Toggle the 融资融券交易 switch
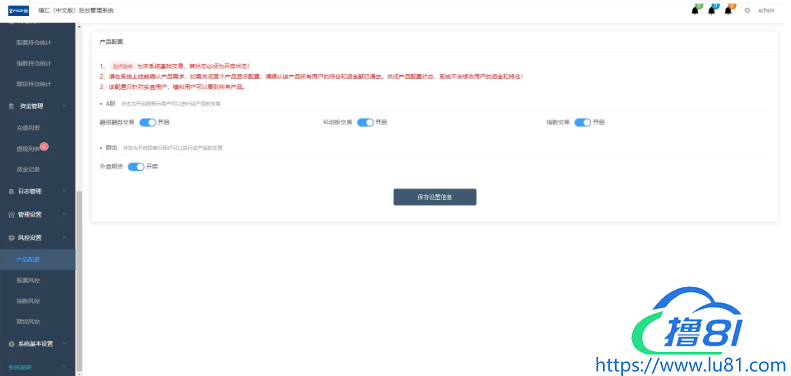The image size is (791, 376). 148,123
